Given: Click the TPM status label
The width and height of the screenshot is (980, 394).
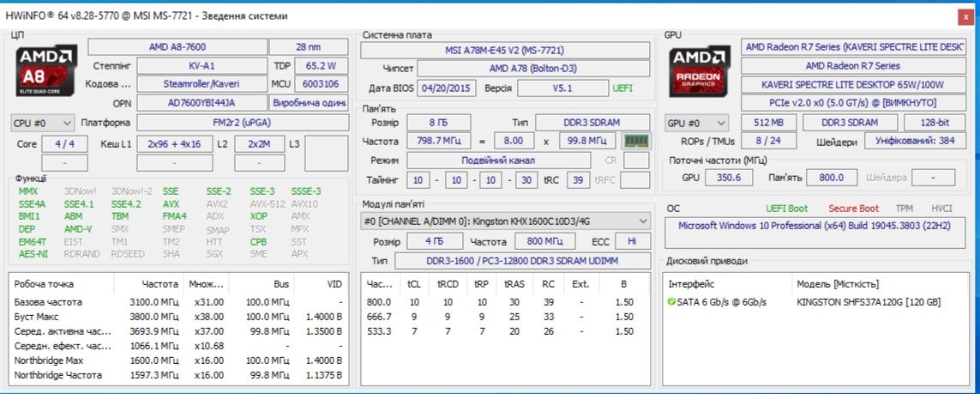Looking at the screenshot, I should pyautogui.click(x=904, y=209).
